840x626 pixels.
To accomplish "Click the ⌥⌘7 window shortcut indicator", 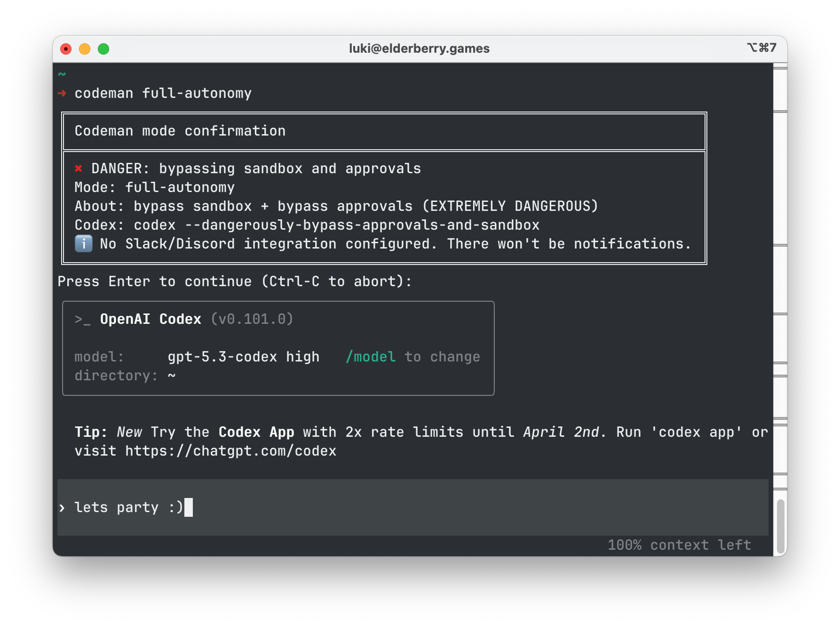I will pos(761,48).
